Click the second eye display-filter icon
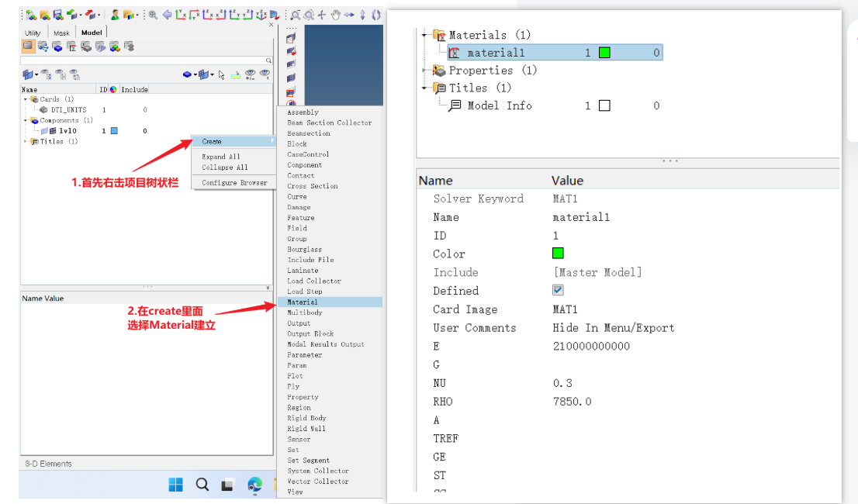This screenshot has width=858, height=504. [61, 74]
